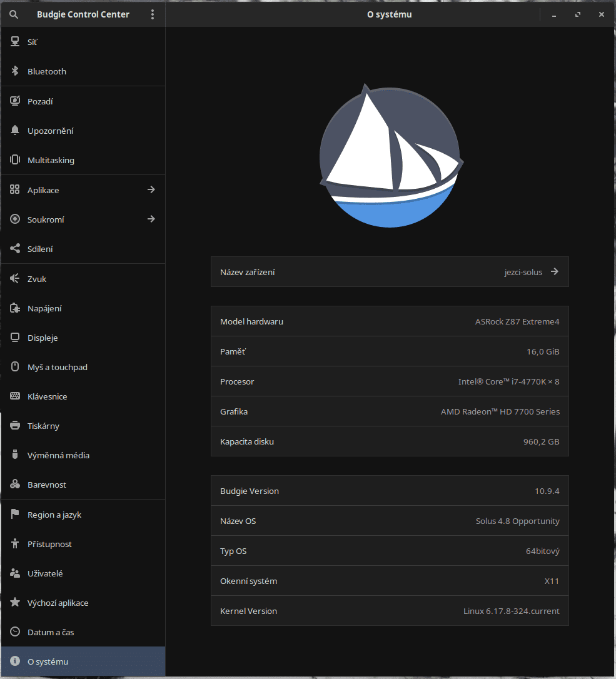
Task: Click Intel Core i7-4770K processor value
Action: [508, 381]
